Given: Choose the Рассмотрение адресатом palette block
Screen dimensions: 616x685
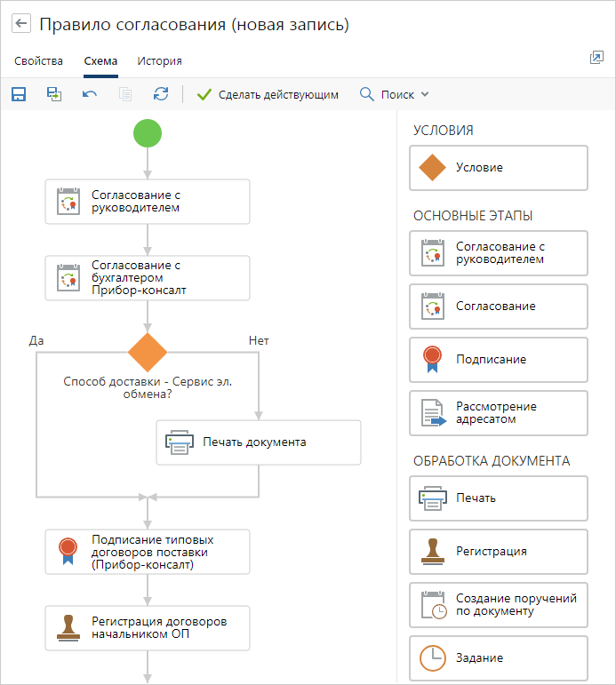Looking at the screenshot, I should point(498,413).
